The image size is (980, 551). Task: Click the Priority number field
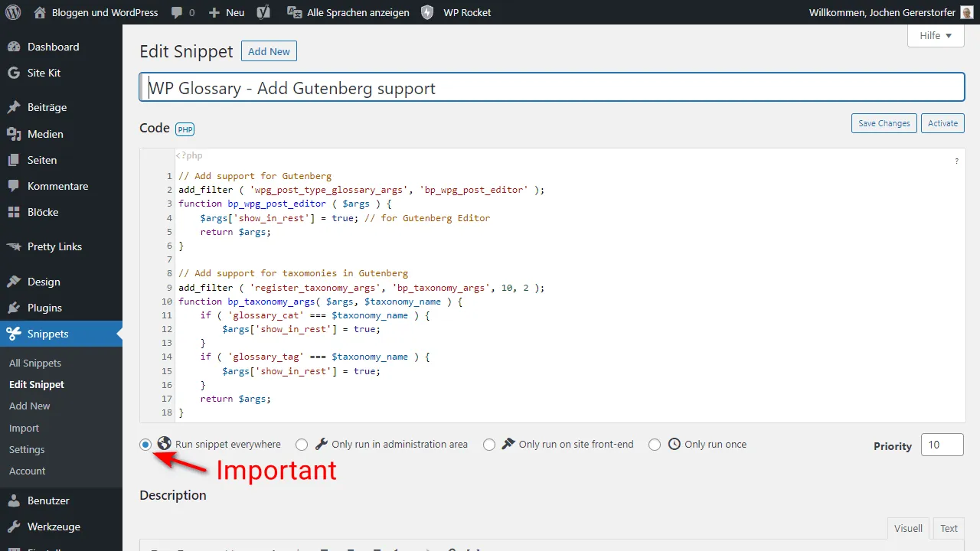(942, 445)
